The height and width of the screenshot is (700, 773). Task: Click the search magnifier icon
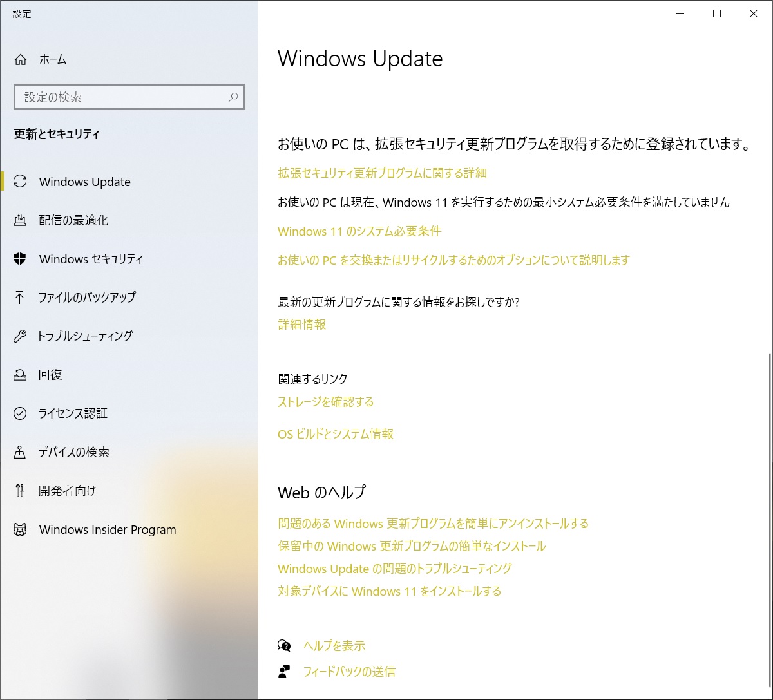[233, 97]
